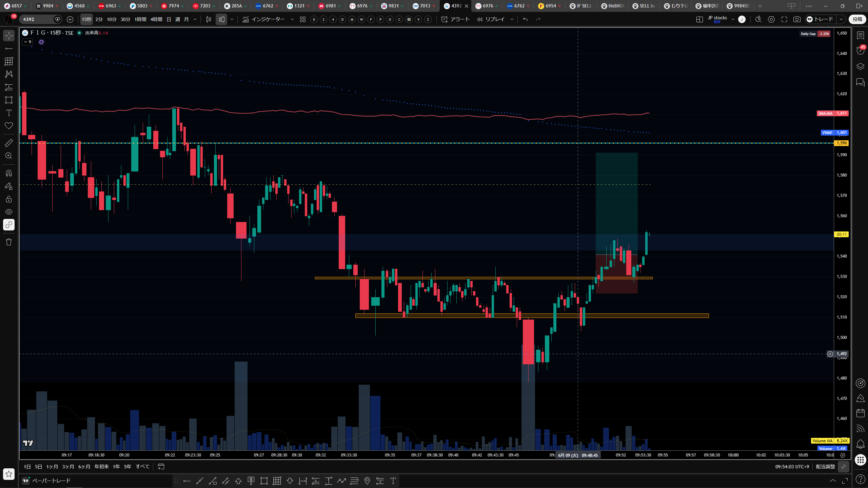868x488 pixels.
Task: Select the 30分 timeframe
Action: [x=125, y=19]
